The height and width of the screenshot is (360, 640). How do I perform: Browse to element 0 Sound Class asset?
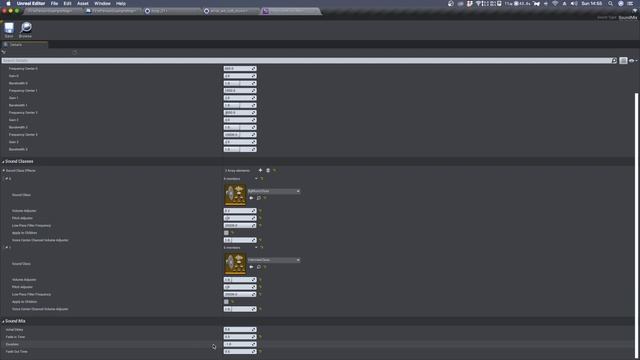pyautogui.click(x=259, y=198)
